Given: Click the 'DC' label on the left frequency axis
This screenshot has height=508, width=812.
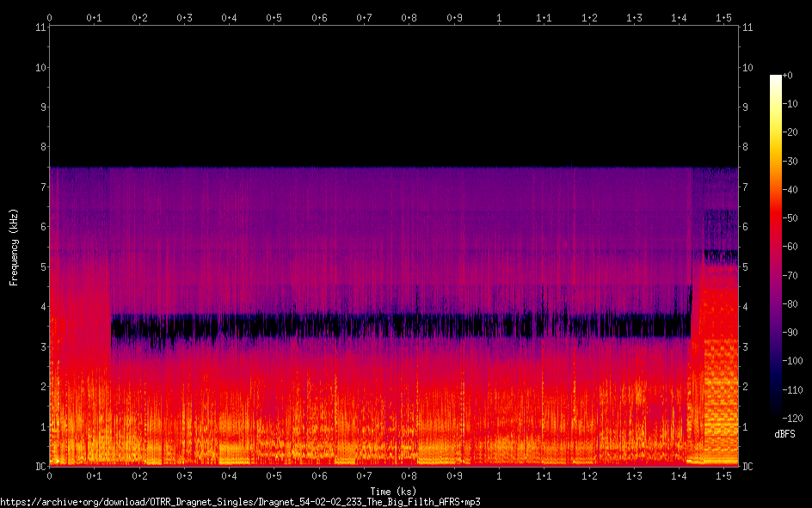Looking at the screenshot, I should (40, 467).
